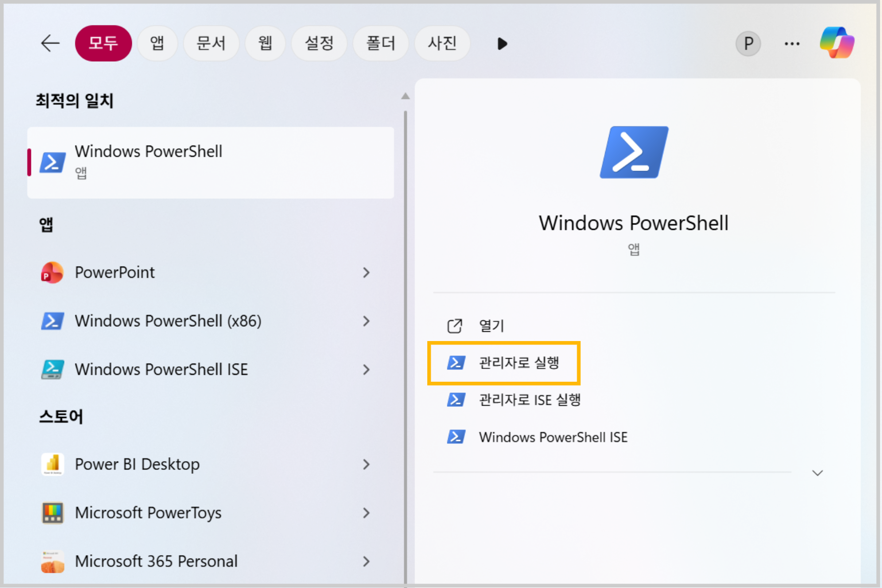Viewport: 882px width, 588px height.
Task: Expand Windows PowerShell ISE chevron
Action: (366, 369)
